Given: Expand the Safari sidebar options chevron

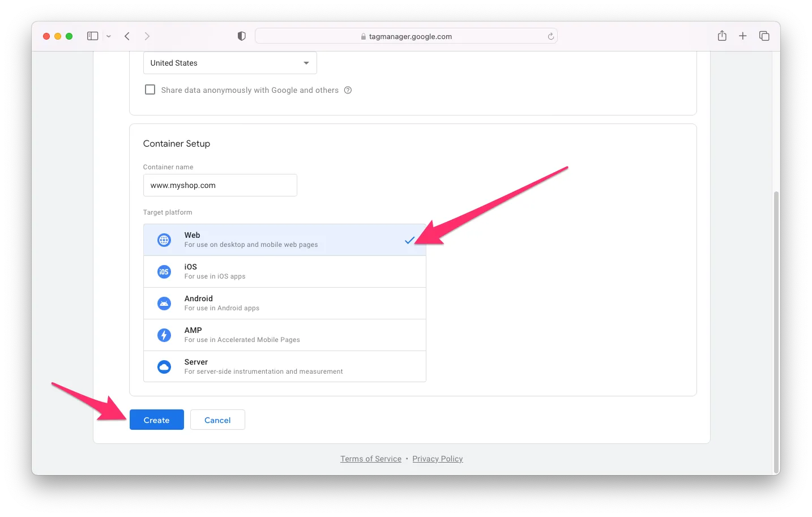Looking at the screenshot, I should [x=109, y=36].
